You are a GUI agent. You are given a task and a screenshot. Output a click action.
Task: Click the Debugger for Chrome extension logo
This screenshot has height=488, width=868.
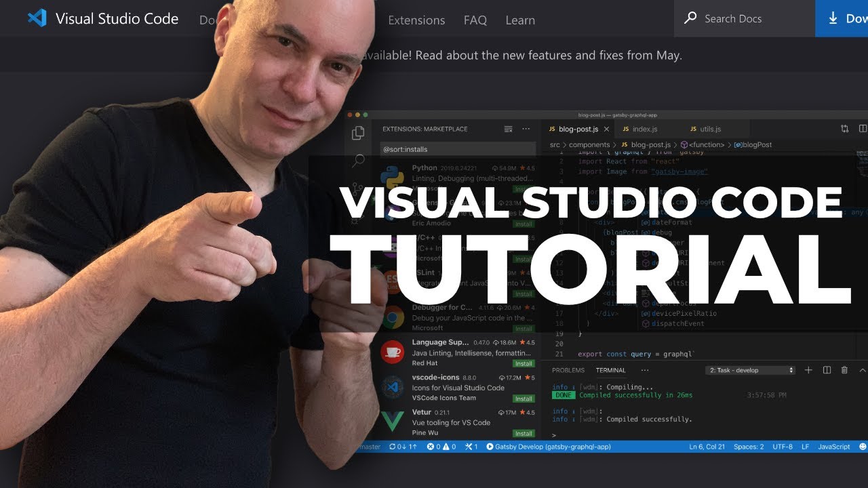(393, 317)
